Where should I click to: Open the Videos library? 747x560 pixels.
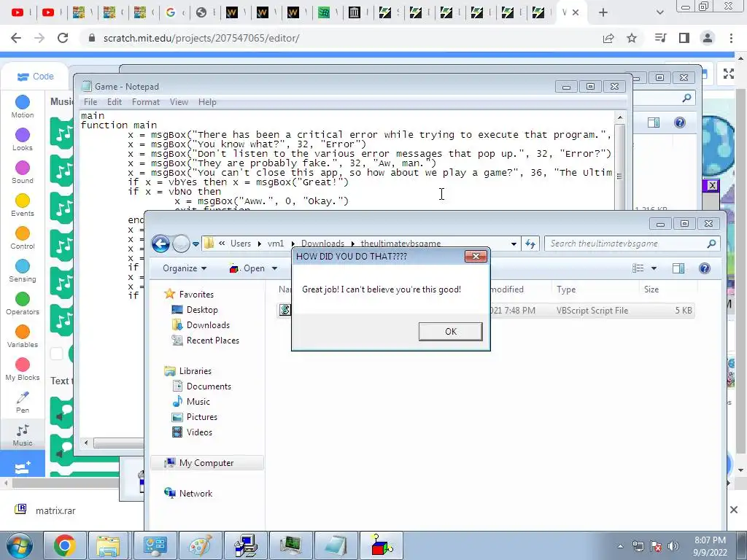(193, 432)
